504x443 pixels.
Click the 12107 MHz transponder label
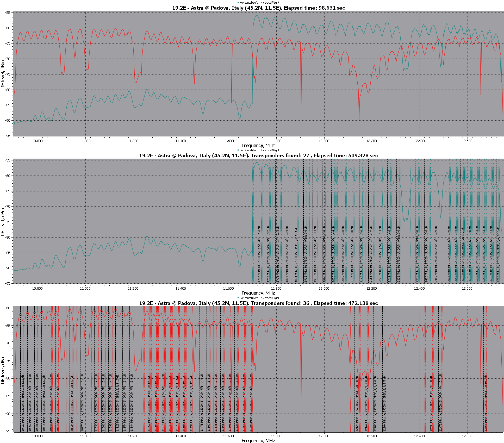click(x=352, y=255)
